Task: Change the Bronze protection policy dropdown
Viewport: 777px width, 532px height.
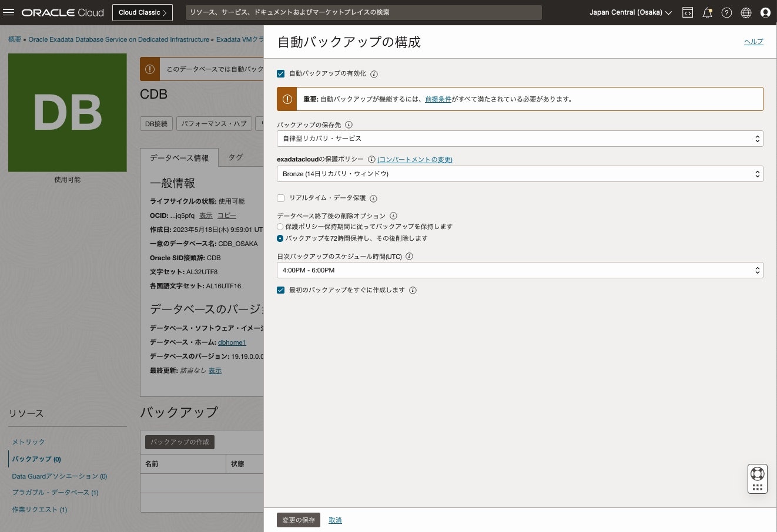Action: [x=520, y=174]
